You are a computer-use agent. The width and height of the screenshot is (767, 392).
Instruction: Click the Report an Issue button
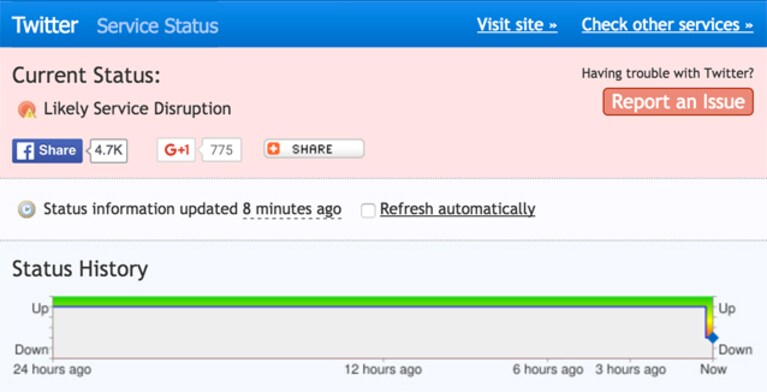click(678, 102)
